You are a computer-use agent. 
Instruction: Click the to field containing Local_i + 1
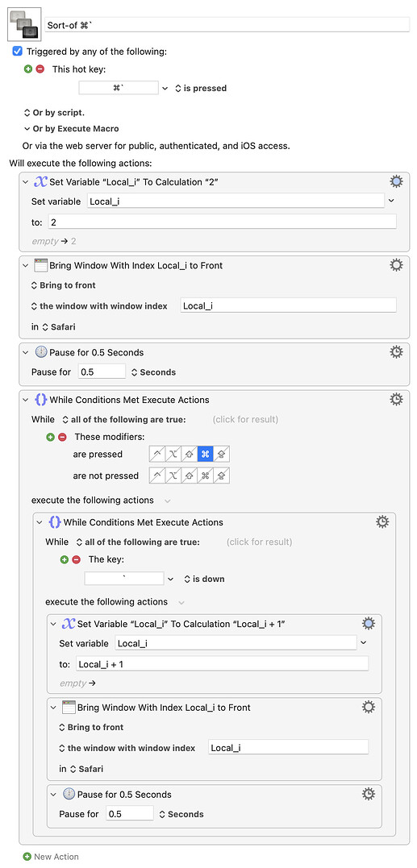222,664
